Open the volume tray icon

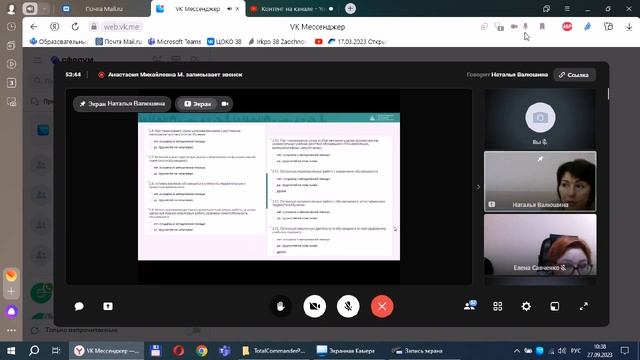pyautogui.click(x=562, y=351)
